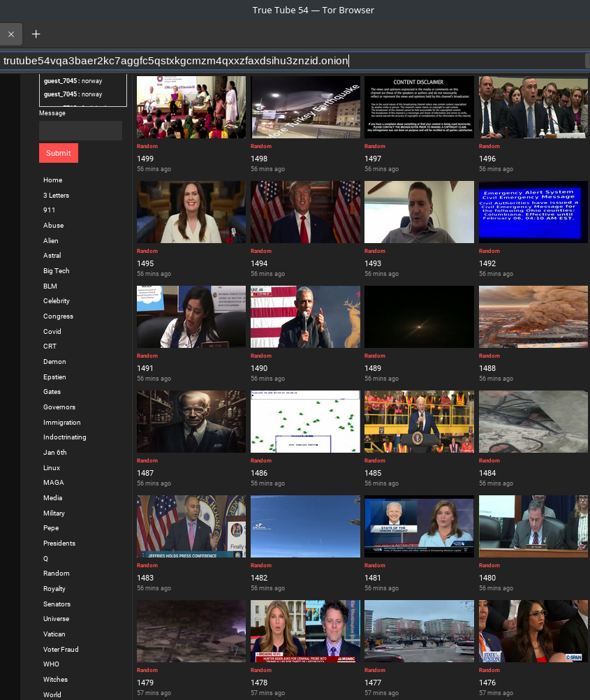Go to the Congress category
Image resolution: width=590 pixels, height=700 pixels.
58,316
